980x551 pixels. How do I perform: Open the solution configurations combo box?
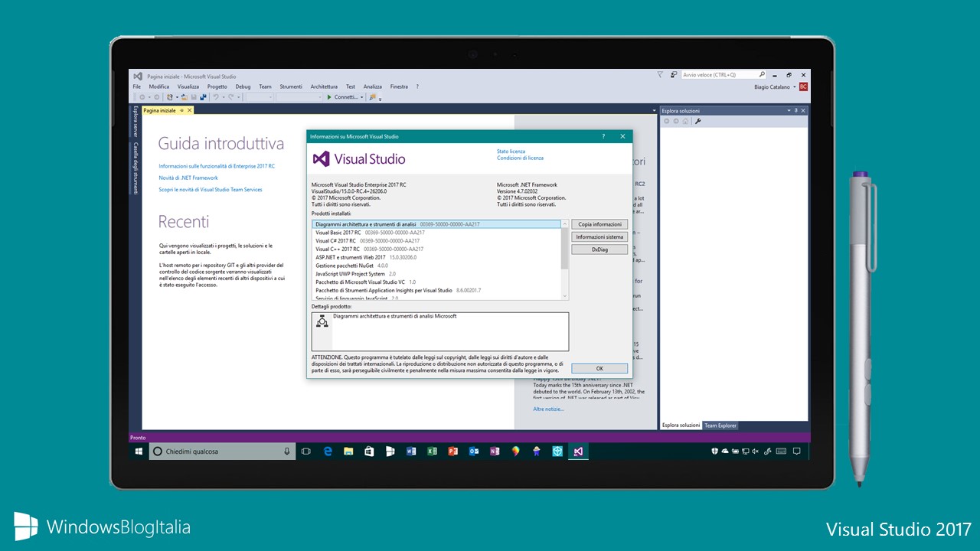(259, 97)
